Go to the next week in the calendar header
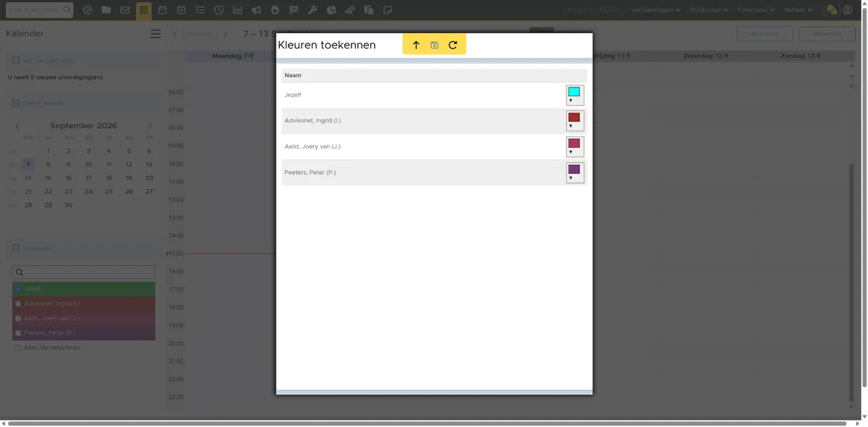 click(226, 34)
